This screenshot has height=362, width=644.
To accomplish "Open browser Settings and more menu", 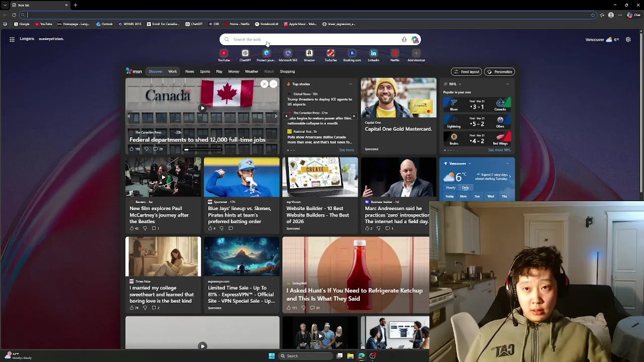I will click(x=620, y=15).
